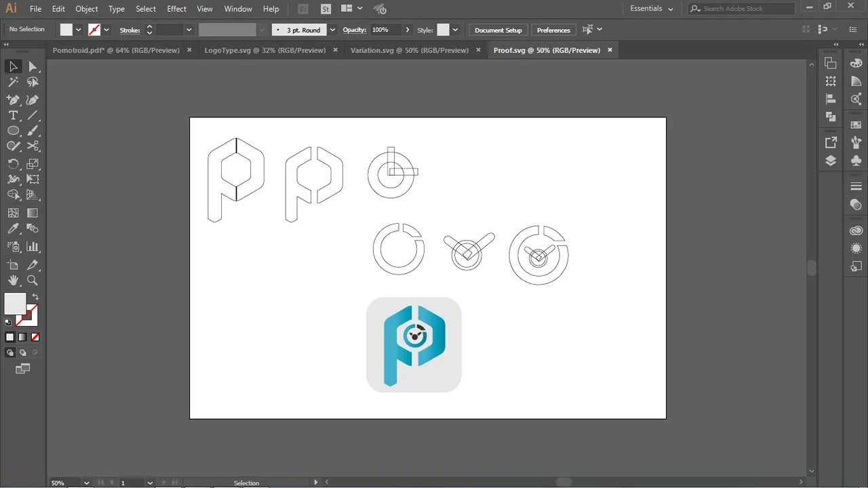
Task: Open the stroke color dropdown
Action: coord(106,30)
